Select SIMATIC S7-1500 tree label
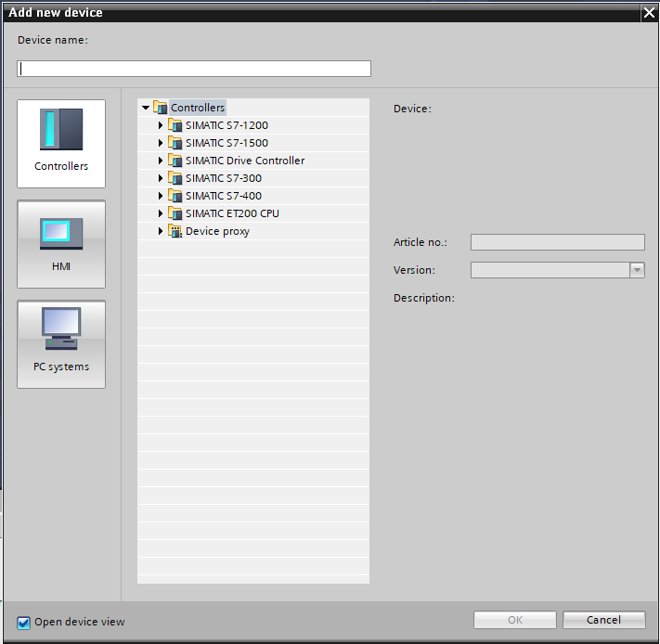The image size is (660, 644). pyautogui.click(x=226, y=143)
